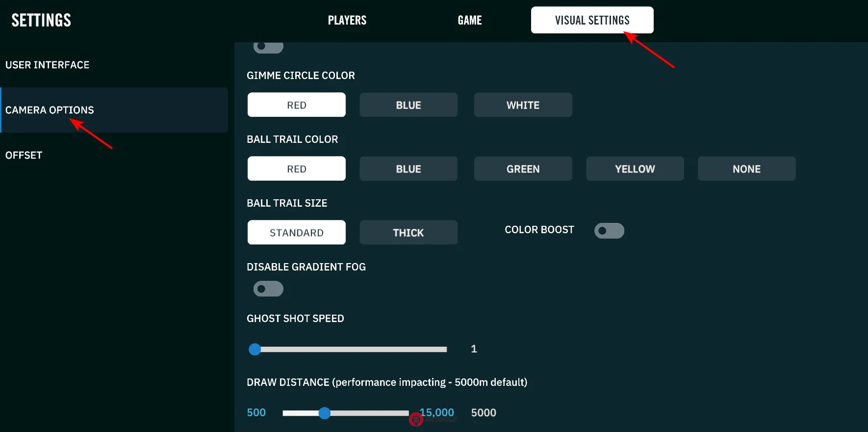
Task: Select Red gimme circle color
Action: (x=297, y=105)
